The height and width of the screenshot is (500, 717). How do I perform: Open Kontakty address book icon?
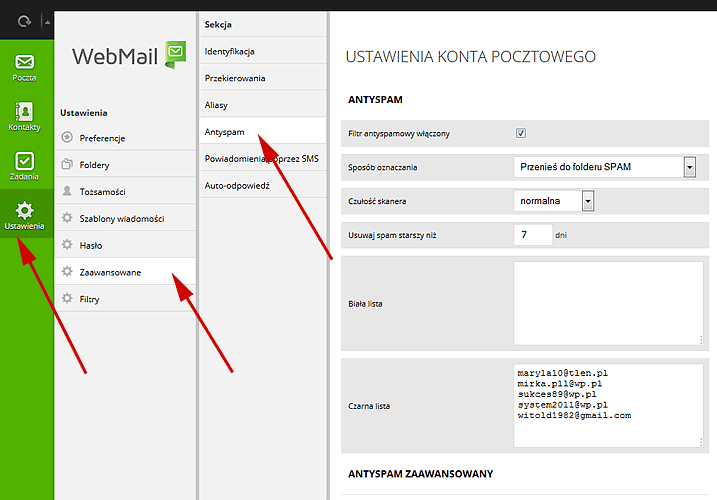[24, 111]
